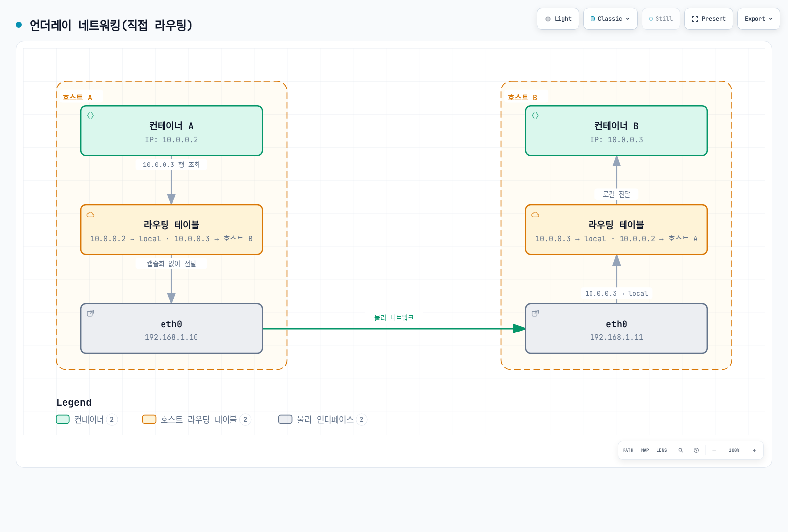Click the 물리 인터페이스 legend gray swatch
Viewport: 788px width, 532px height.
285,419
